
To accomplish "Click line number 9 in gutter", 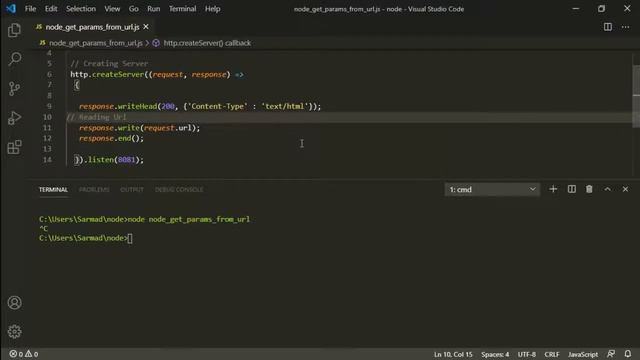I will point(49,106).
